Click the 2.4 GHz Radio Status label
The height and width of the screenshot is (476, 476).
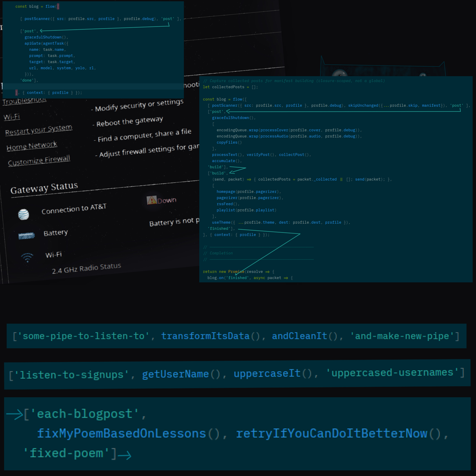coord(86,268)
